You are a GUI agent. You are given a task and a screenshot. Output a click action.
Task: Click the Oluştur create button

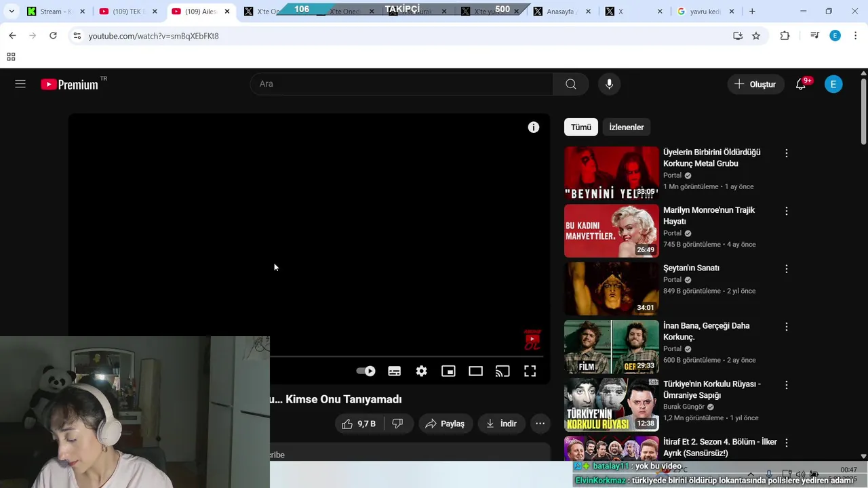(755, 84)
